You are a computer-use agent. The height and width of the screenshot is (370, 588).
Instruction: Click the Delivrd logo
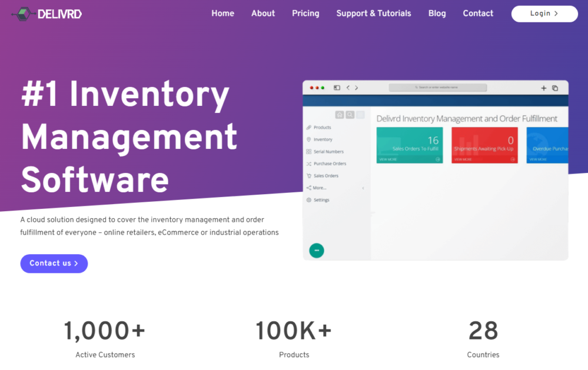[46, 14]
